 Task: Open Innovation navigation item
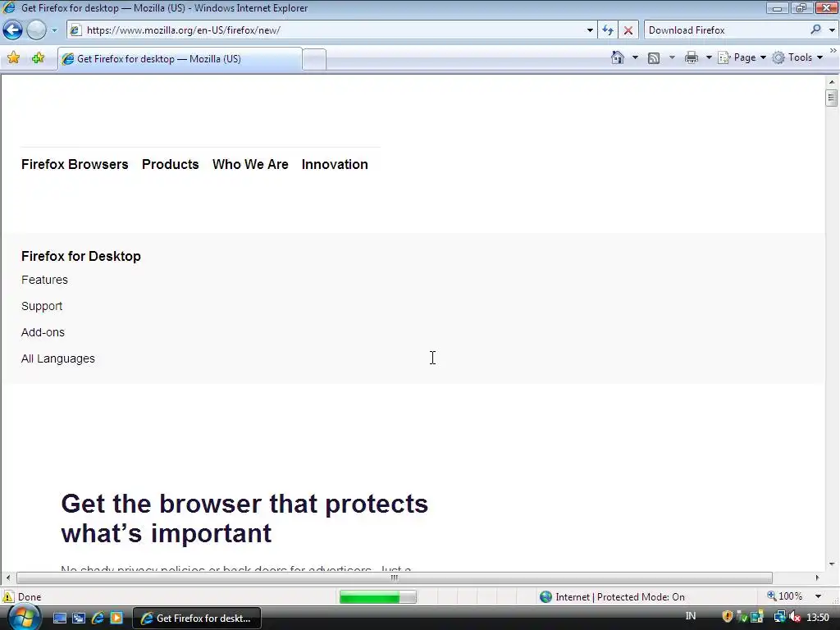coord(335,164)
